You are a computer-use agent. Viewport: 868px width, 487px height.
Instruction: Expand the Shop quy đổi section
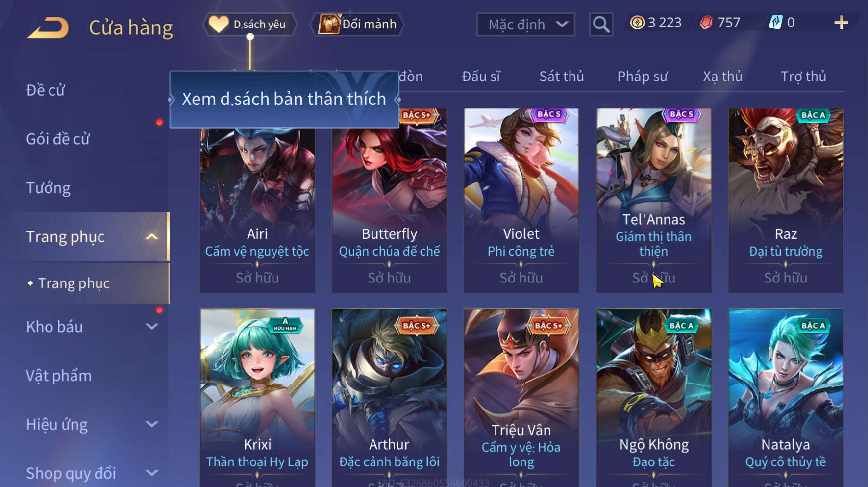[152, 473]
